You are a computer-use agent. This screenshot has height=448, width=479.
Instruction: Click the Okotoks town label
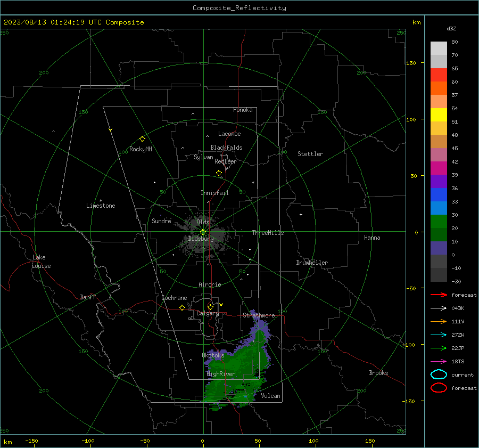click(213, 355)
